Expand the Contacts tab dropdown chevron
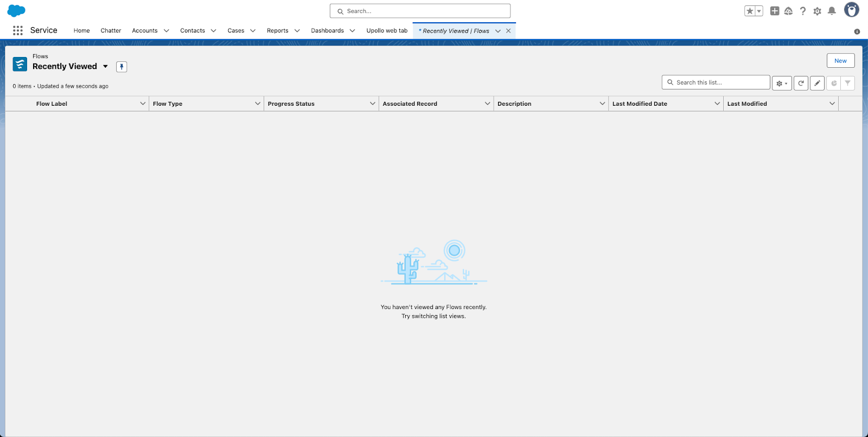The image size is (868, 437). click(x=214, y=31)
